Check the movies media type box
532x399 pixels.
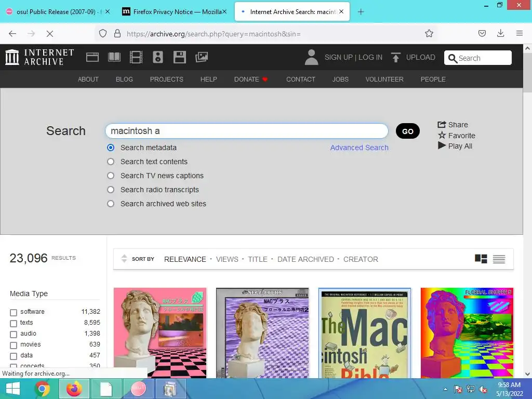click(14, 345)
